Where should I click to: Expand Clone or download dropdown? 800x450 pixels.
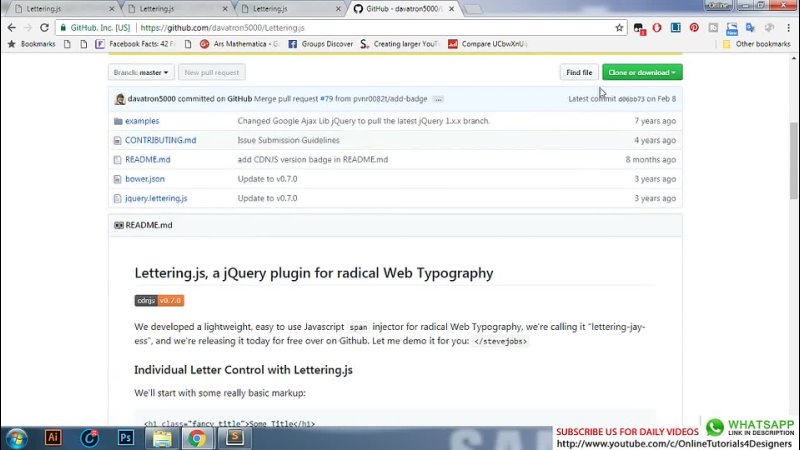[x=642, y=72]
